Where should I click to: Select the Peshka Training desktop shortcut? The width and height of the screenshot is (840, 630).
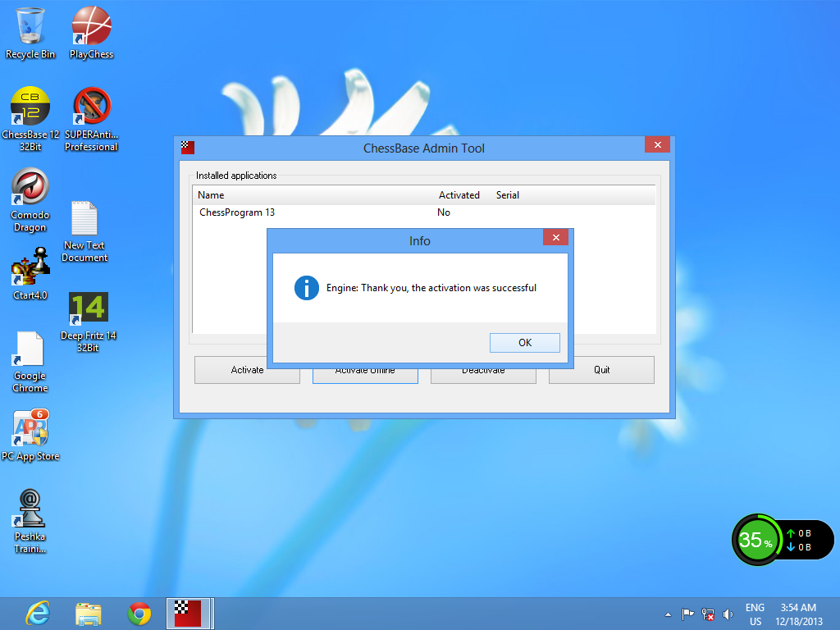pyautogui.click(x=30, y=521)
